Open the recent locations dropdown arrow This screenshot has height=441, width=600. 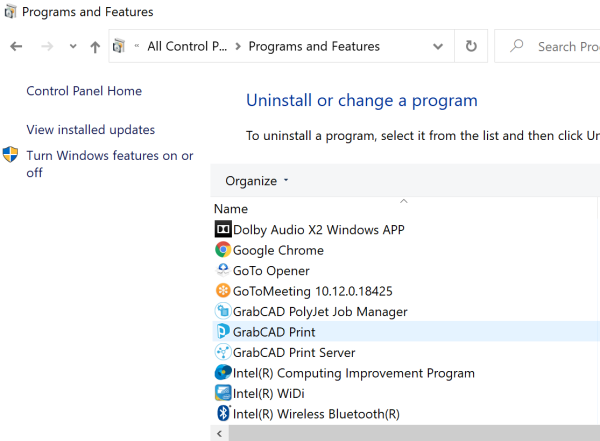[x=73, y=47]
